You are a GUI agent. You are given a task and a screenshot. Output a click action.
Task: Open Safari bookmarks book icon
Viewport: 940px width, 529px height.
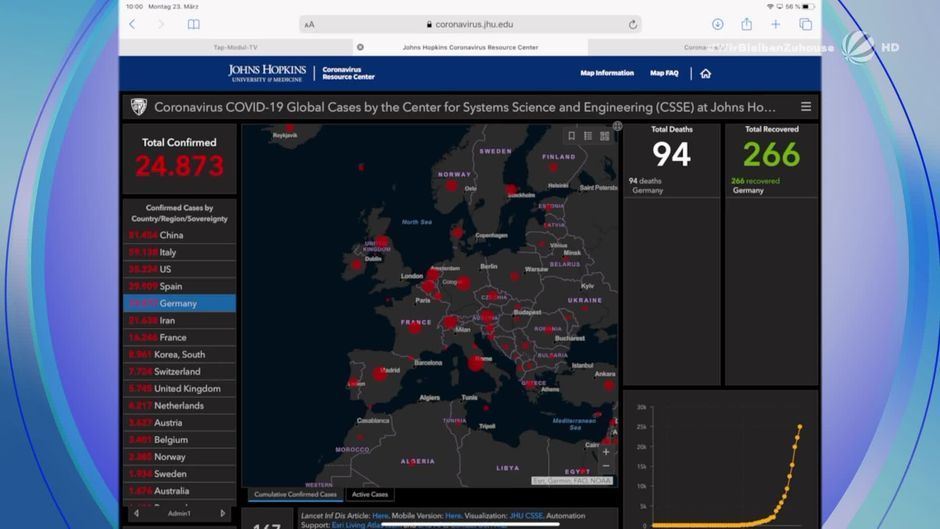point(194,25)
